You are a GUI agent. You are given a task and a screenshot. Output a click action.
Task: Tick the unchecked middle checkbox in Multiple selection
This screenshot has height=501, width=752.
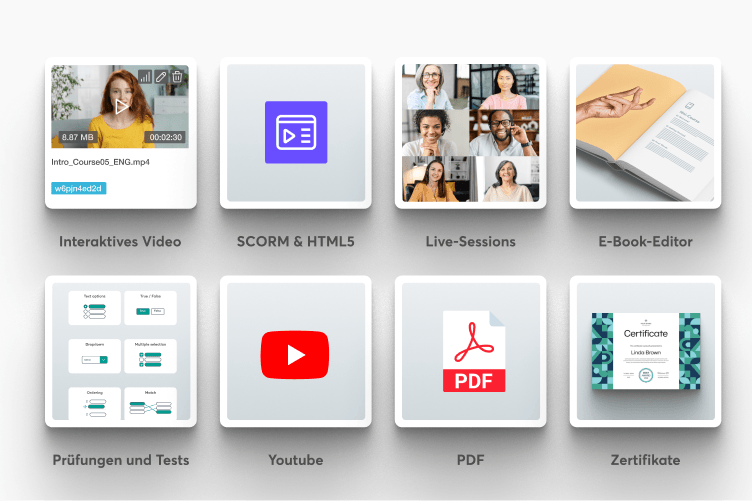tap(141, 360)
